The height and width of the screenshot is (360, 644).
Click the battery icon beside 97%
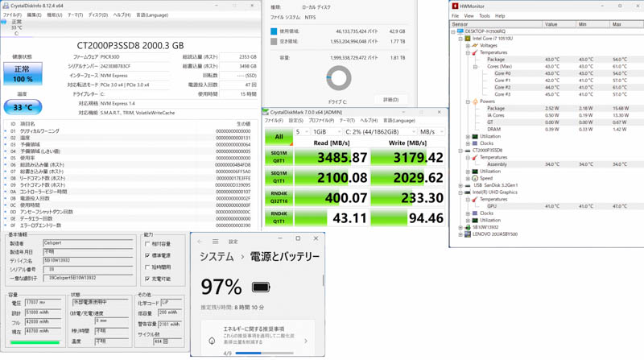[x=261, y=287]
